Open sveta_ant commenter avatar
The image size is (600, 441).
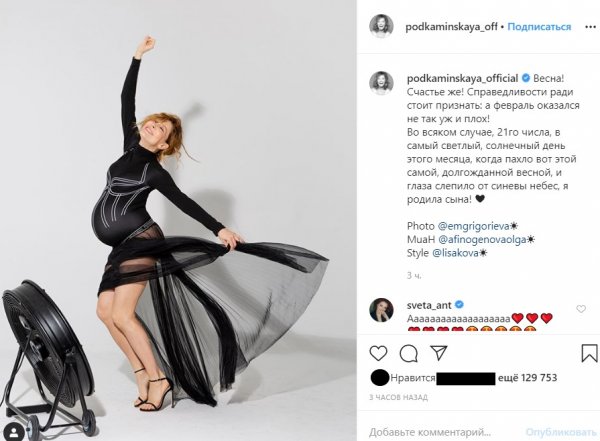(381, 310)
